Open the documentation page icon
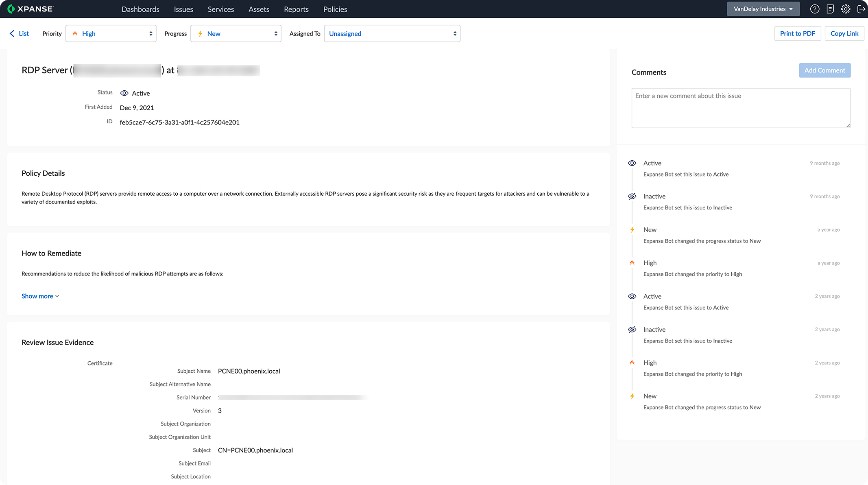Image resolution: width=868 pixels, height=485 pixels. point(830,9)
